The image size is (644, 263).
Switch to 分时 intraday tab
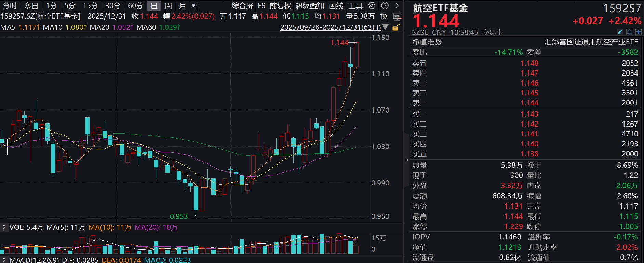click(x=10, y=5)
